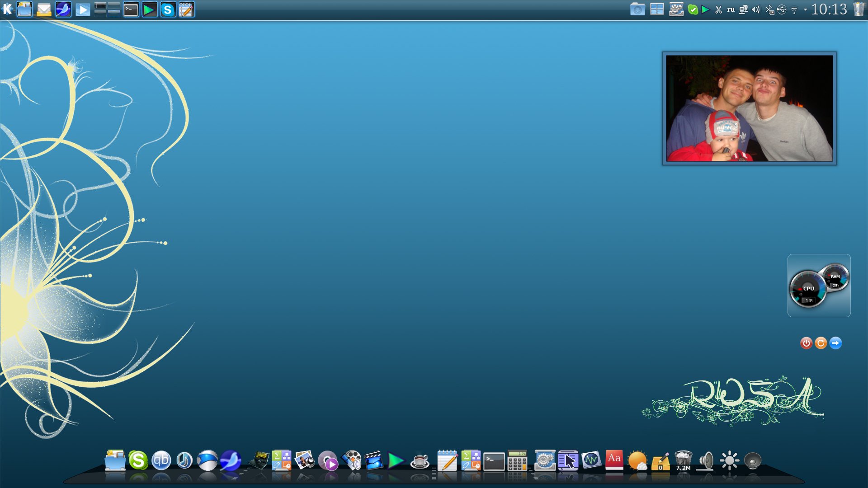
Task: Open the K application launcher menu
Action: [7, 9]
